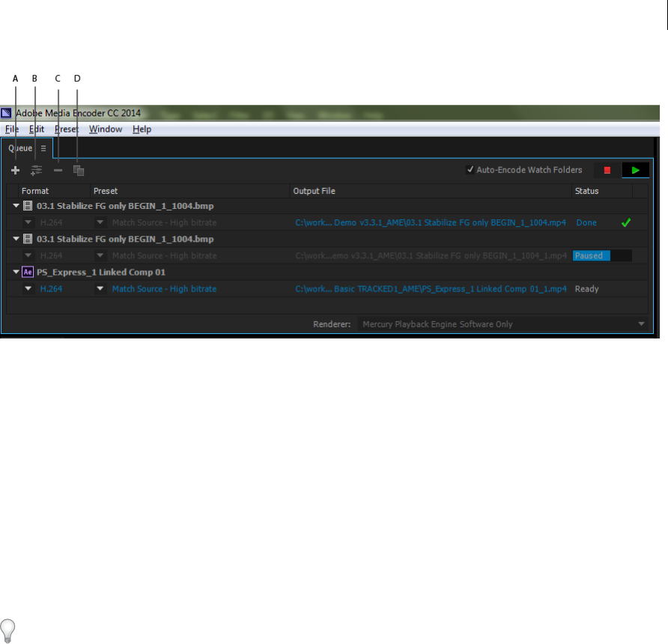Screen dimensions: 668x644
Task: Click the Format column header
Action: point(35,191)
